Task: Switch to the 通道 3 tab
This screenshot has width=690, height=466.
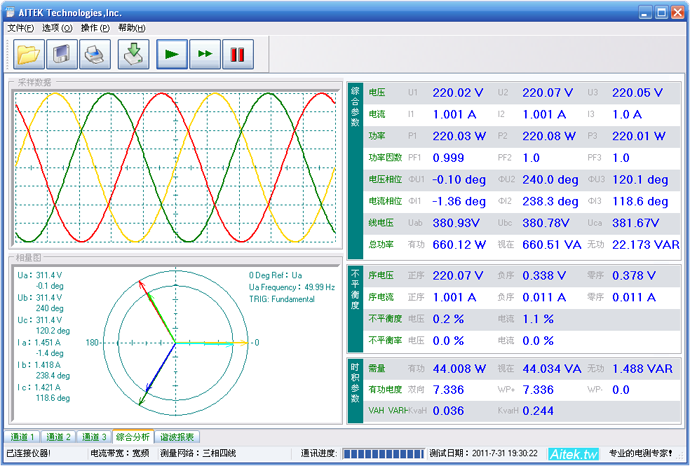Action: (x=94, y=437)
